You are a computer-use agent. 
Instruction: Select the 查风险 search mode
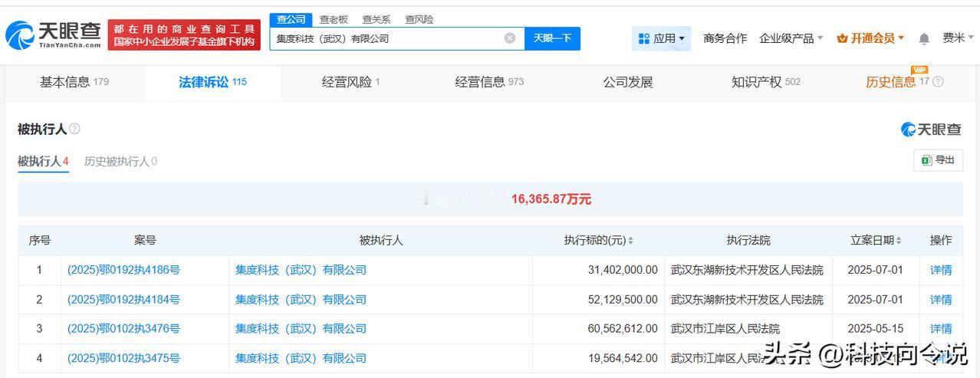[x=419, y=19]
